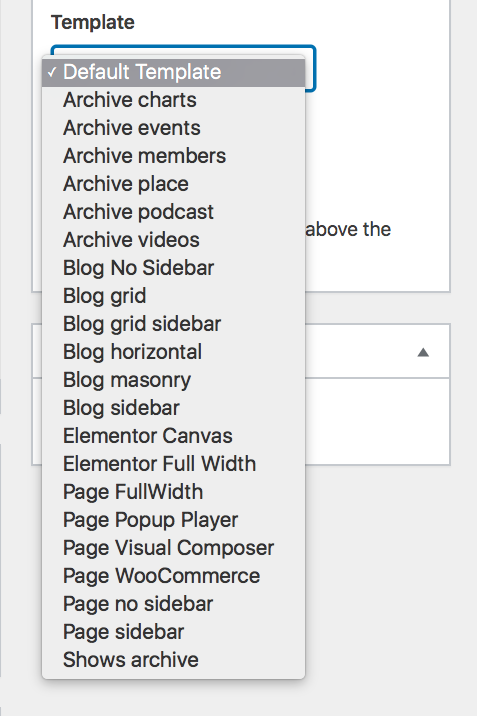477x716 pixels.
Task: Select Shows archive template
Action: coord(173,660)
